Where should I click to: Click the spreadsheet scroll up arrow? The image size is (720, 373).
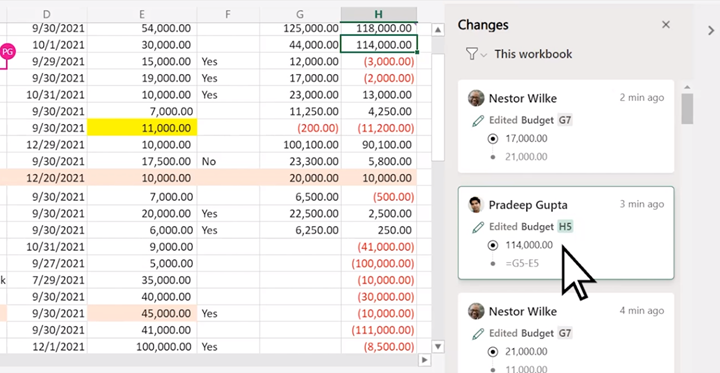click(x=438, y=30)
